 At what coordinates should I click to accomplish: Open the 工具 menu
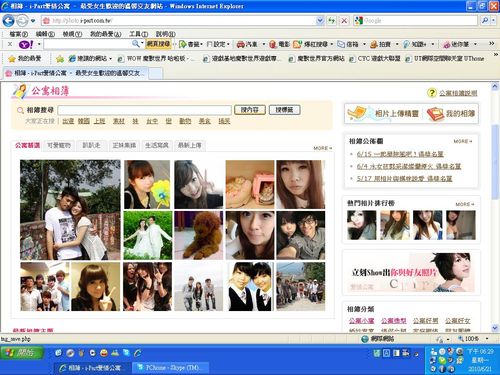point(138,34)
